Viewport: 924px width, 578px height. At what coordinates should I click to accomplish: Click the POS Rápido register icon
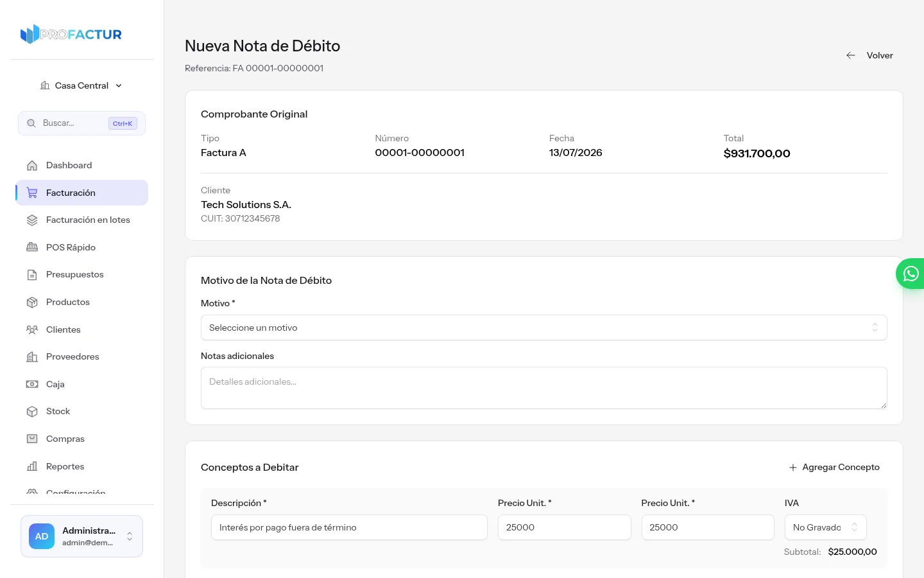point(32,247)
